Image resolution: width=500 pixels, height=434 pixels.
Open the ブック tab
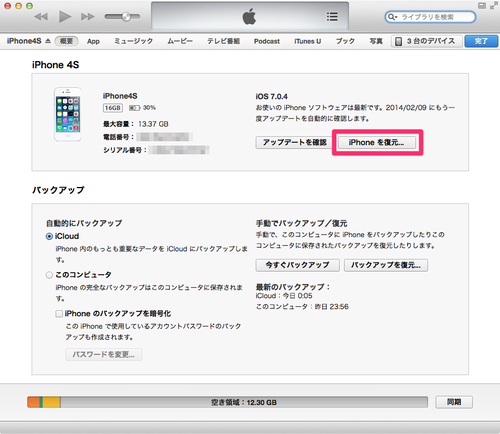345,41
